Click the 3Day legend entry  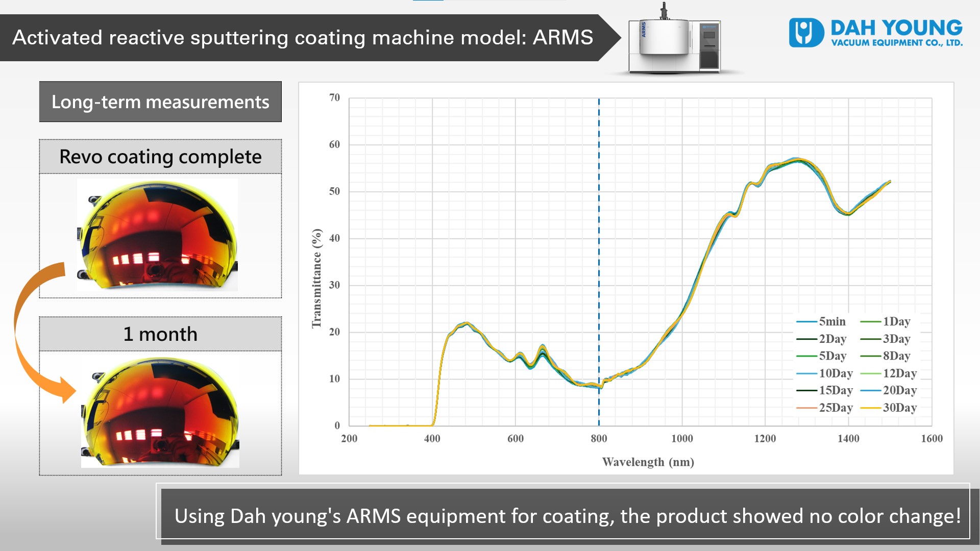pyautogui.click(x=886, y=339)
